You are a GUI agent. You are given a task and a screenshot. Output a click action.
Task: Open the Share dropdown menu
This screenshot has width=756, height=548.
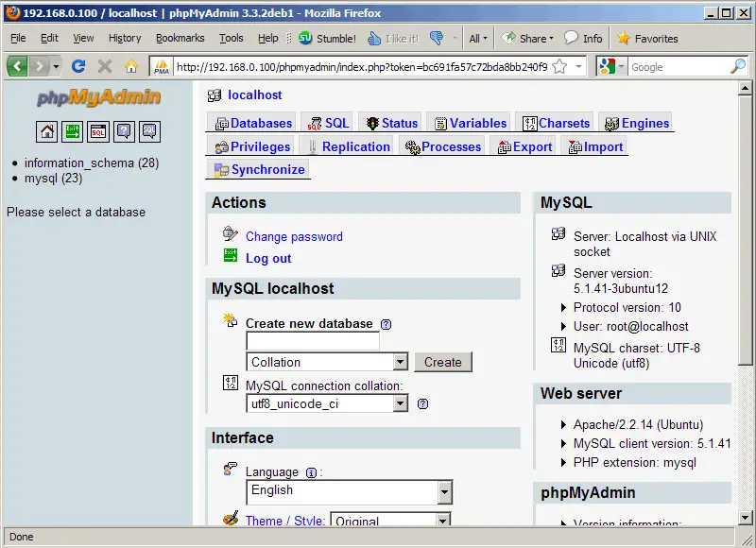527,38
